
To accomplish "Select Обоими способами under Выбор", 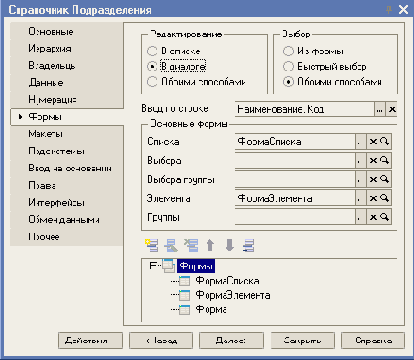I will tap(288, 82).
